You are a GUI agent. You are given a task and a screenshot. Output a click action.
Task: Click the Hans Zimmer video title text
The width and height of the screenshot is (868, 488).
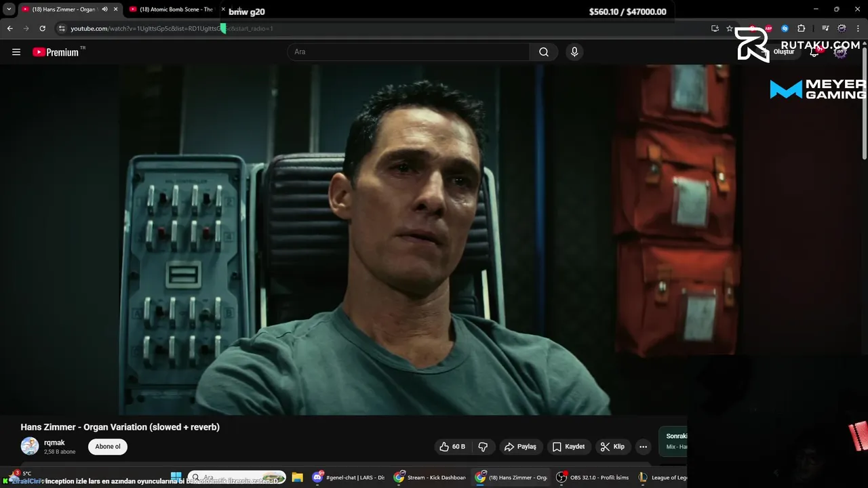[x=120, y=427]
